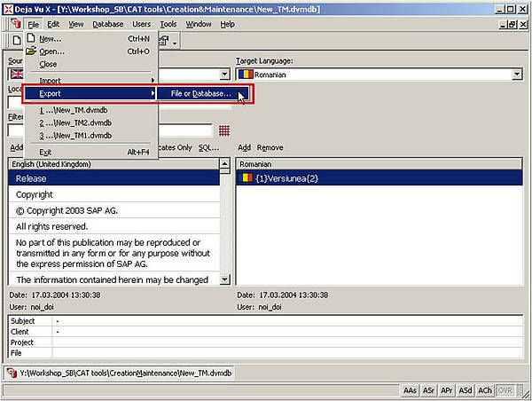Toggle the ACh status bar indicator
The height and width of the screenshot is (401, 532).
[485, 390]
